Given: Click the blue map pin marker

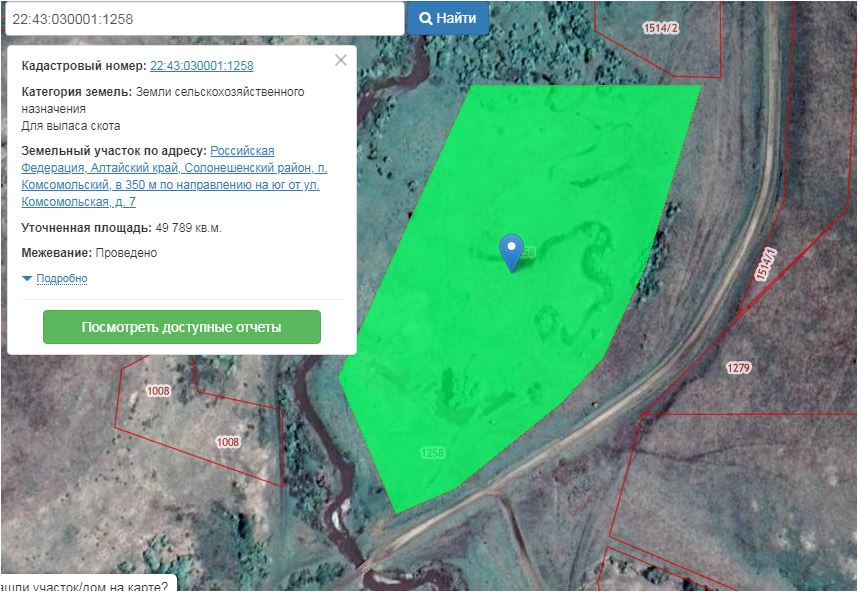Looking at the screenshot, I should (x=511, y=251).
